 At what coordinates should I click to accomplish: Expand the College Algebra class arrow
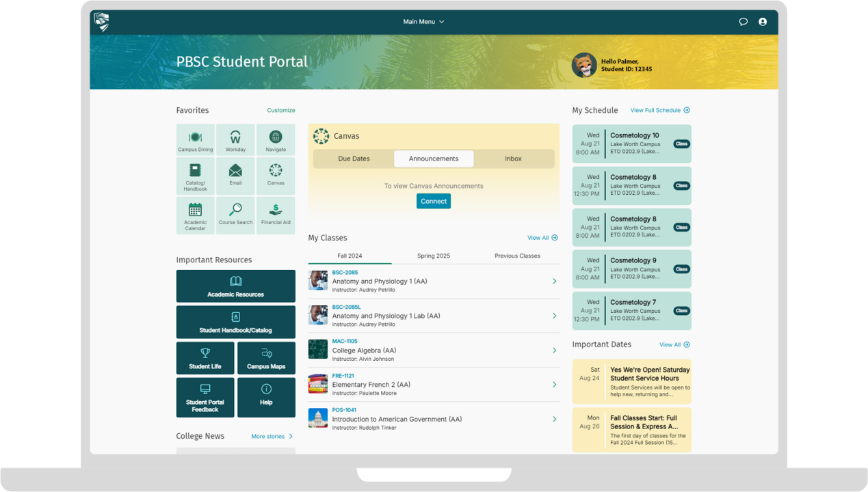pos(554,351)
